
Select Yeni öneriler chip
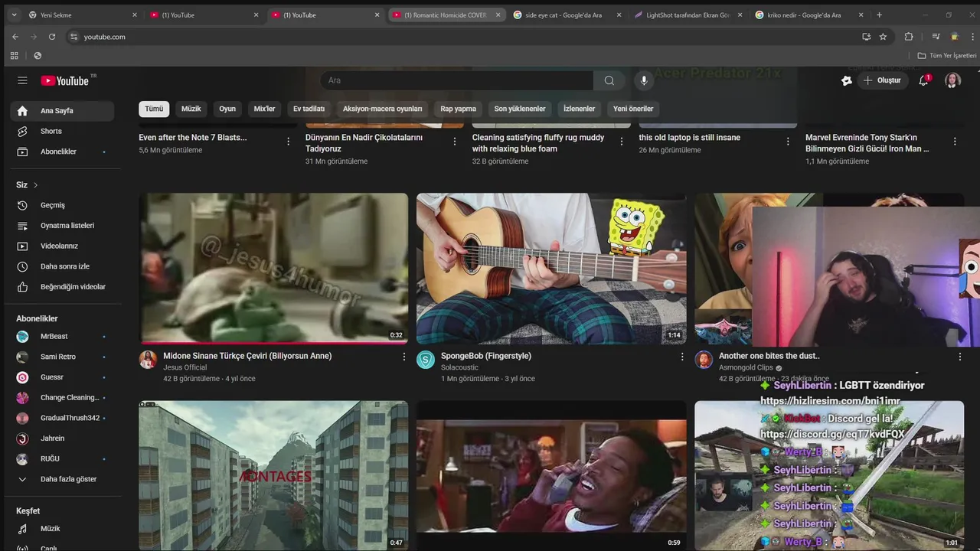pos(633,109)
